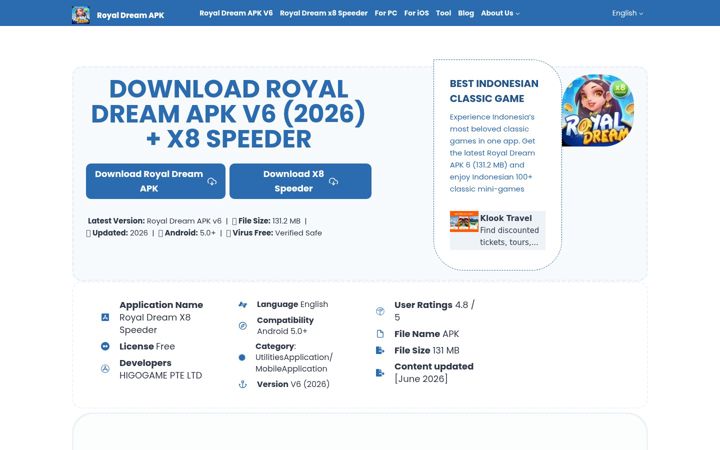The width and height of the screenshot is (720, 450).
Task: Click the Content updated icon
Action: coord(380,372)
